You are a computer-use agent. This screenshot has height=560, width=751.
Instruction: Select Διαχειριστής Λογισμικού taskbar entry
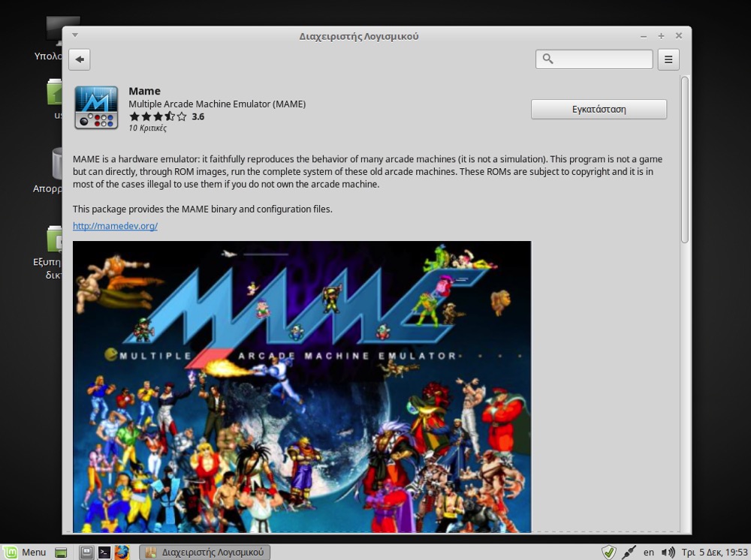point(204,552)
